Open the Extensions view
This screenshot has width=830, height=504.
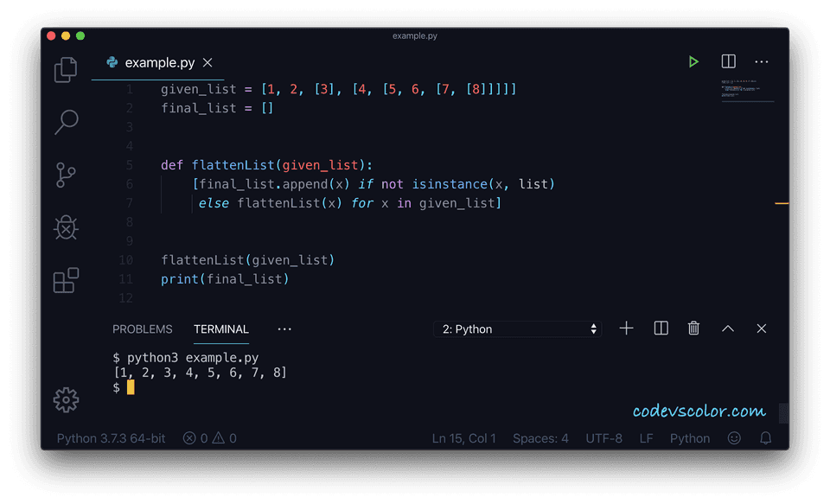point(66,280)
